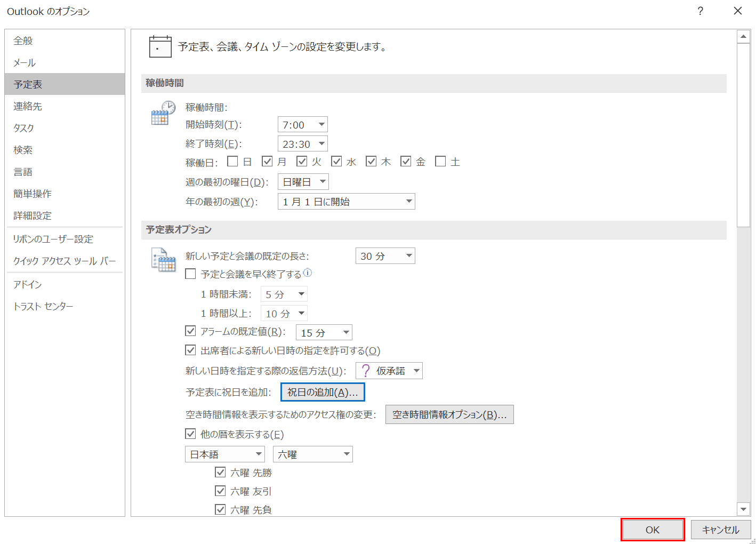The image size is (756, 544).
Task: Open the 六曜 calendar type dropdown
Action: pyautogui.click(x=313, y=454)
